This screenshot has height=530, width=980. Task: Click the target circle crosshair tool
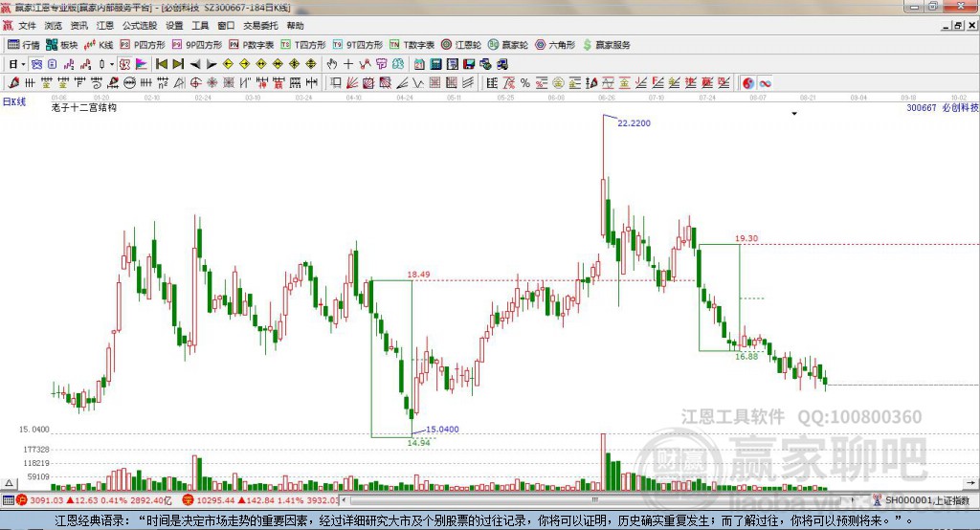195,82
